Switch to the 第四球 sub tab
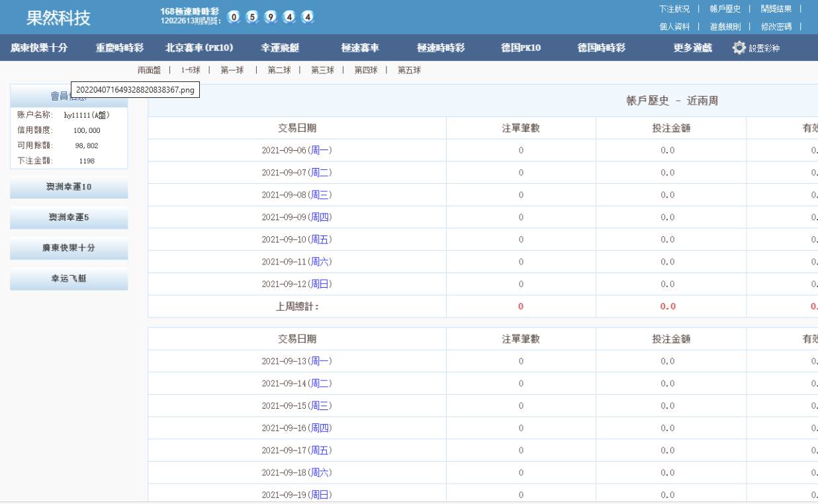This screenshot has width=818, height=504. [365, 70]
